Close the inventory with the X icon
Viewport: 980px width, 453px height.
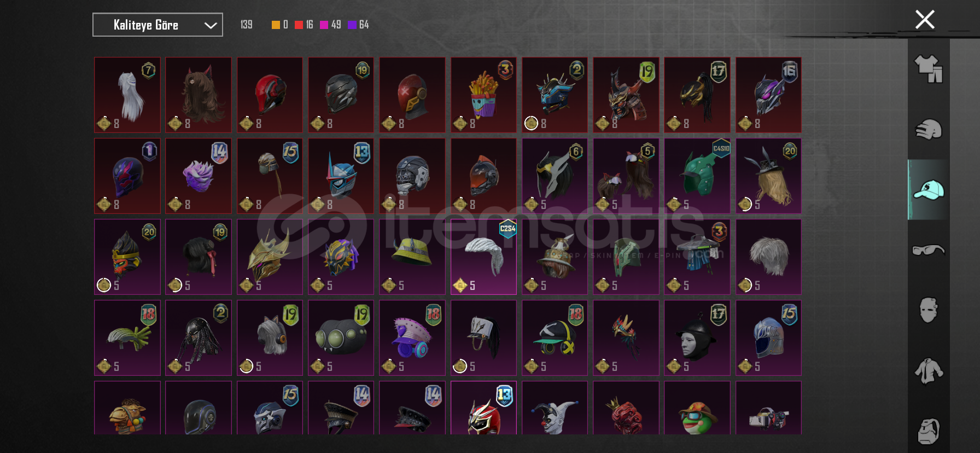925,20
